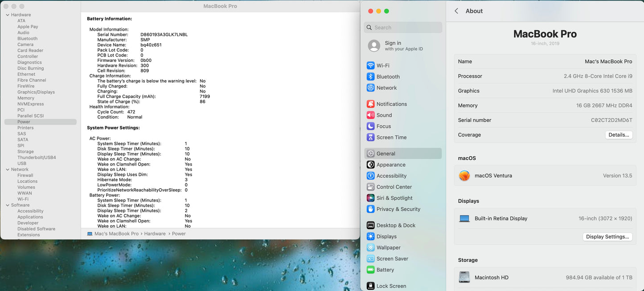Open Bluetooth settings via its blue icon
Image resolution: width=644 pixels, height=291 pixels.
(x=370, y=77)
